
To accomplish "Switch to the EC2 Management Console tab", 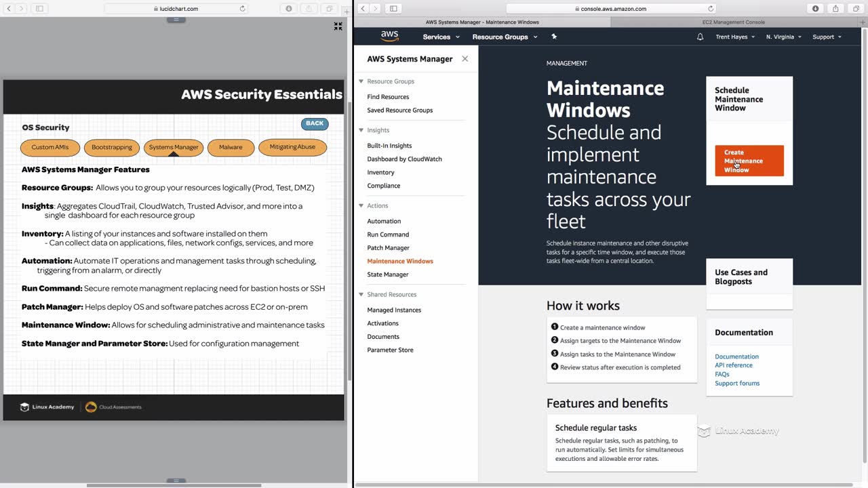I will (733, 22).
